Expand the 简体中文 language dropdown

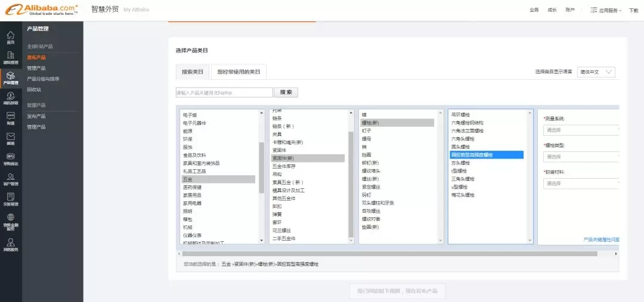[x=595, y=71]
